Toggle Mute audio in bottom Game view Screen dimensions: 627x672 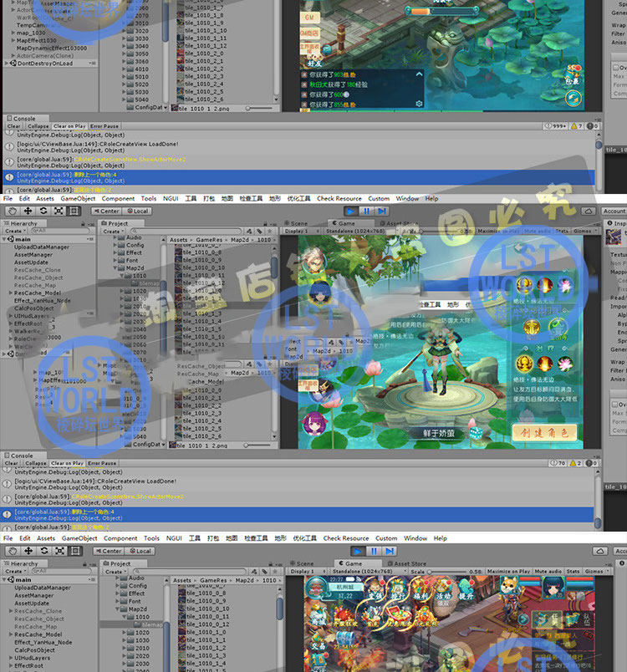pos(548,572)
